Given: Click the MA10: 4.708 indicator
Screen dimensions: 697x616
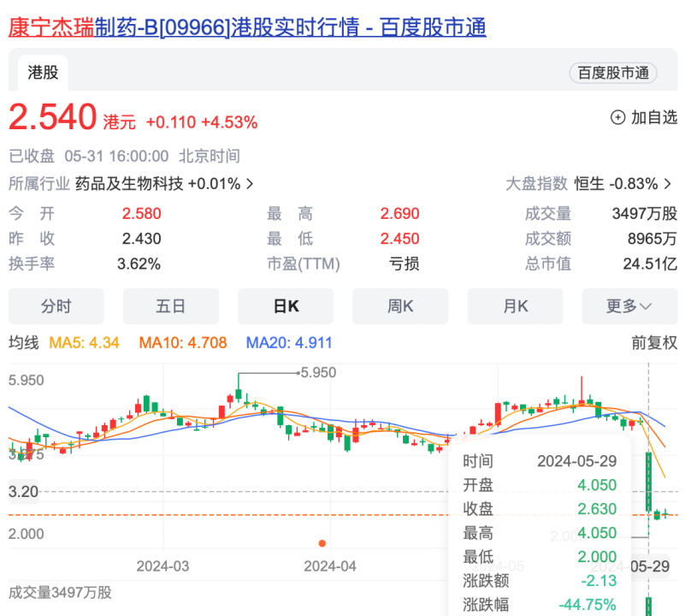Looking at the screenshot, I should tap(183, 343).
